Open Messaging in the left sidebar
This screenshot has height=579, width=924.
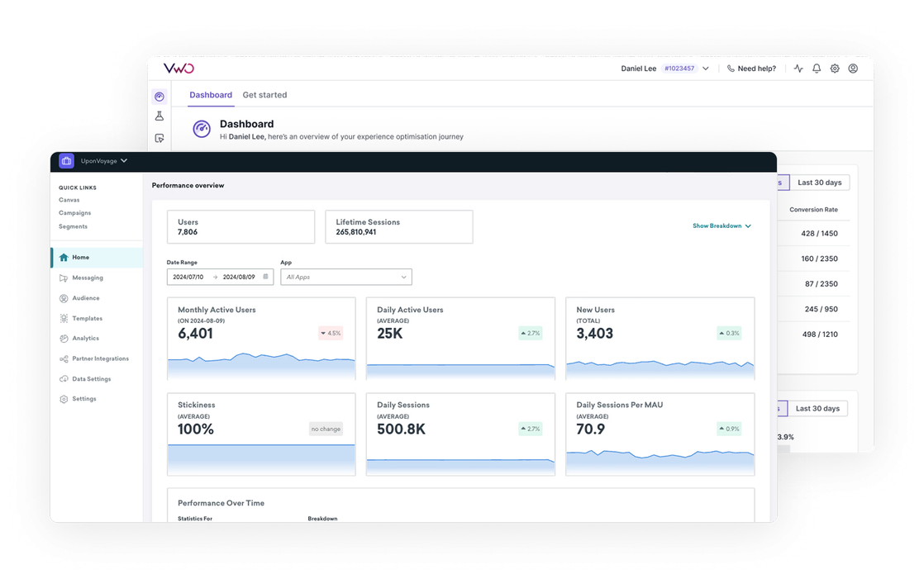click(x=87, y=278)
